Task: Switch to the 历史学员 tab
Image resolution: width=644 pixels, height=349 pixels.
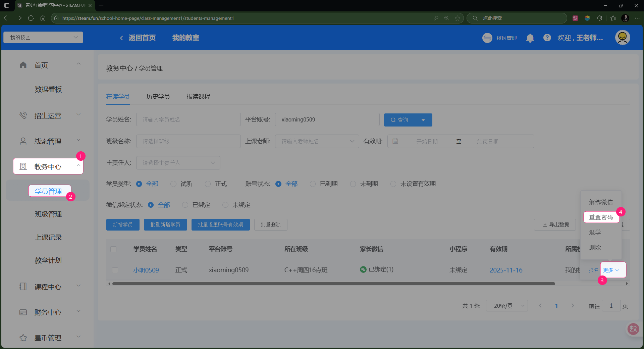Action: click(x=158, y=97)
